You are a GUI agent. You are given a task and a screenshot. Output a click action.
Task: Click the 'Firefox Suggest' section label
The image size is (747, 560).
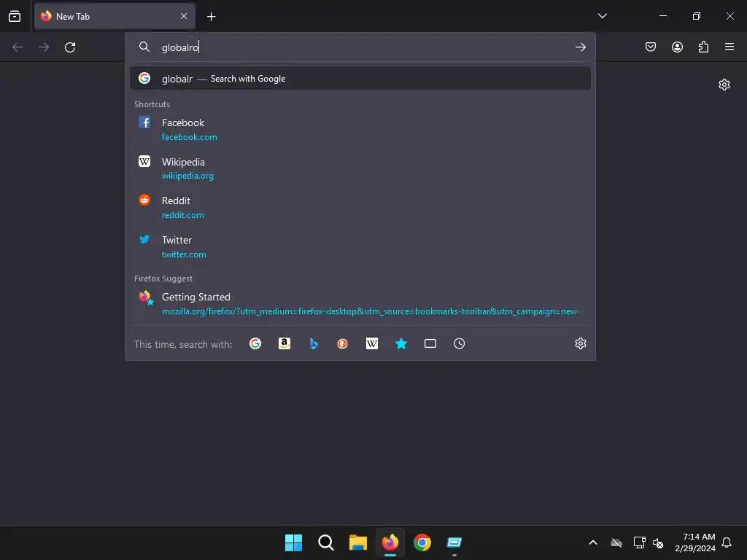(163, 279)
